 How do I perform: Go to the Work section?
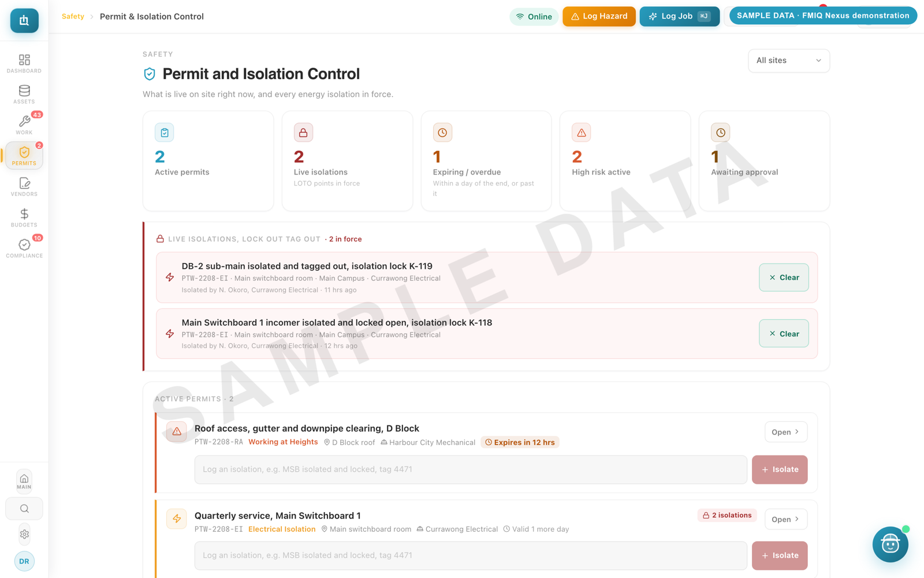point(24,125)
